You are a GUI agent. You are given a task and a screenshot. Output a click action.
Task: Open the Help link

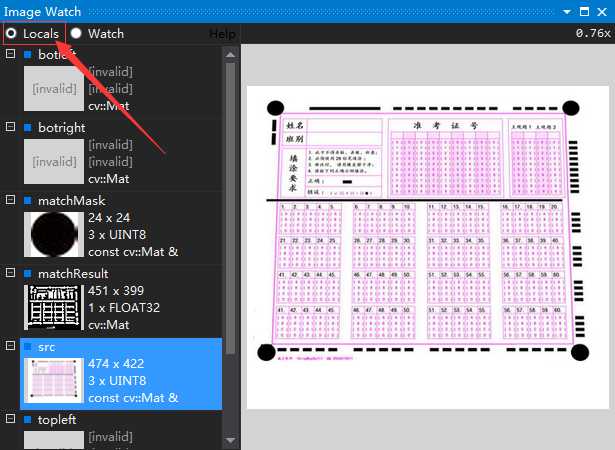pos(222,34)
